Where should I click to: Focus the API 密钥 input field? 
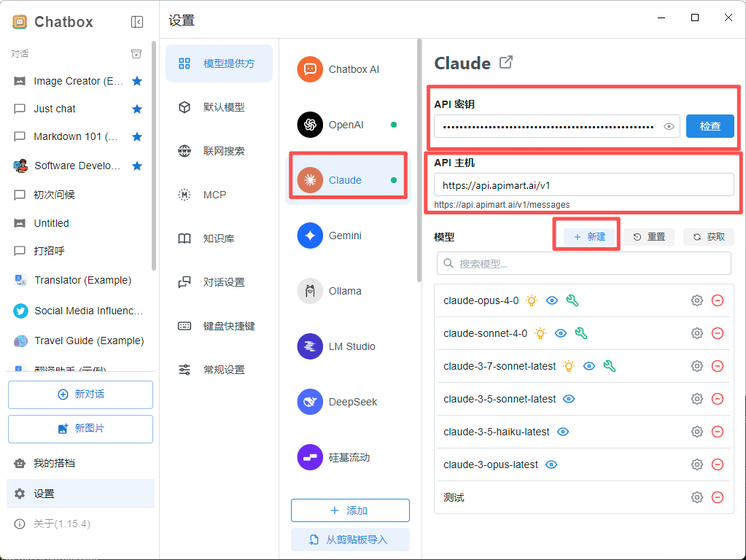(x=557, y=126)
